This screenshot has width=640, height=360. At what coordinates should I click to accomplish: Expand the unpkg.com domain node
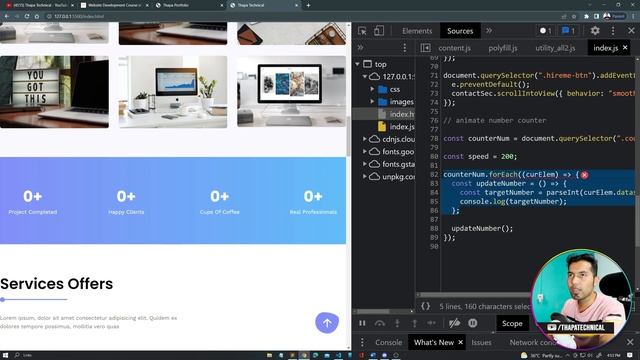coord(364,176)
